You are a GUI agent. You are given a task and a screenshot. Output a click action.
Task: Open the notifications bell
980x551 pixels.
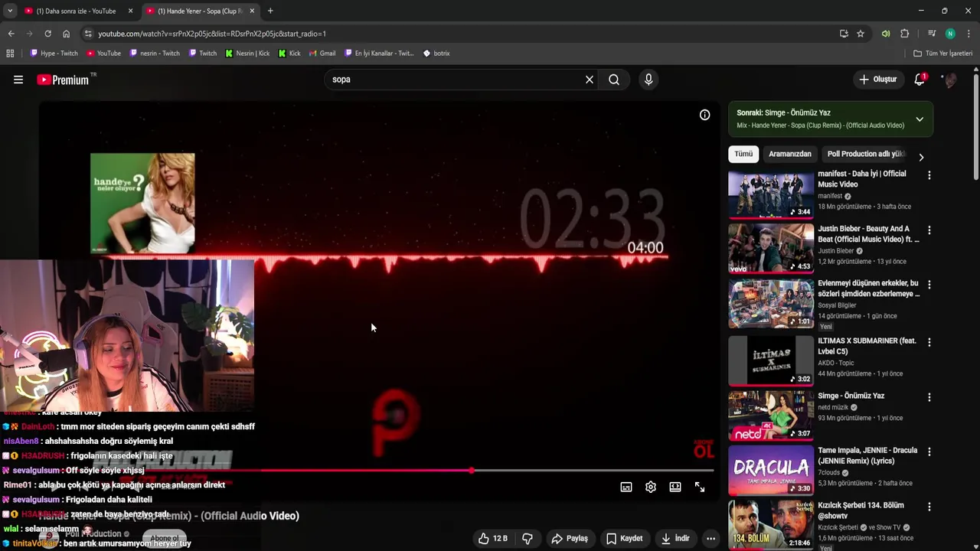(x=920, y=80)
